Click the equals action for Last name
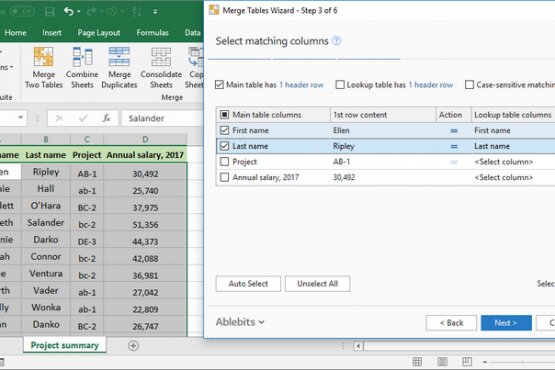The image size is (555, 370). pyautogui.click(x=454, y=146)
